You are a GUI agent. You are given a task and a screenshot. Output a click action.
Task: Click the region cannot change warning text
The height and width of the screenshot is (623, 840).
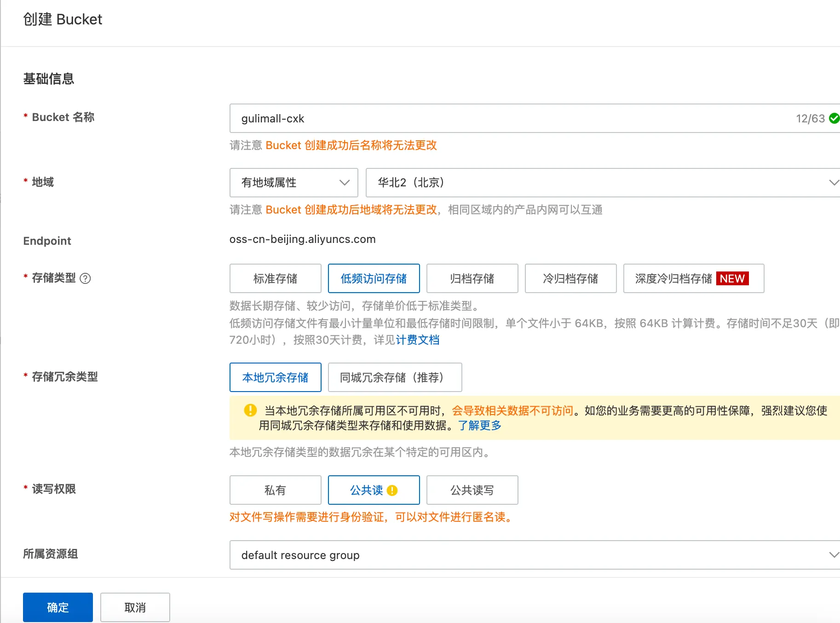(x=351, y=210)
